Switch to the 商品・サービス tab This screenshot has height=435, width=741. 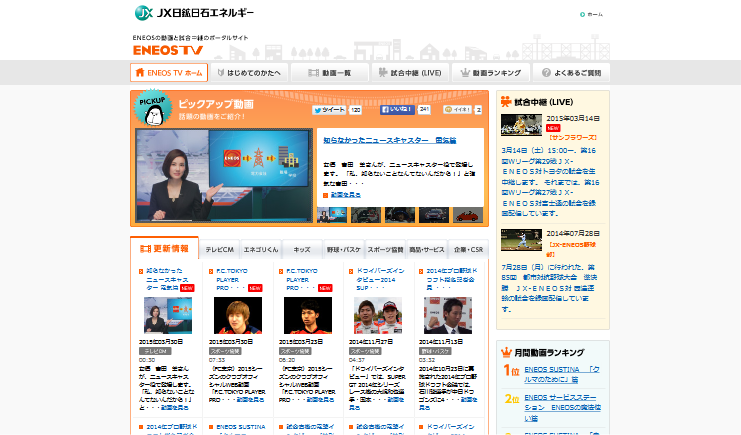pyautogui.click(x=427, y=250)
